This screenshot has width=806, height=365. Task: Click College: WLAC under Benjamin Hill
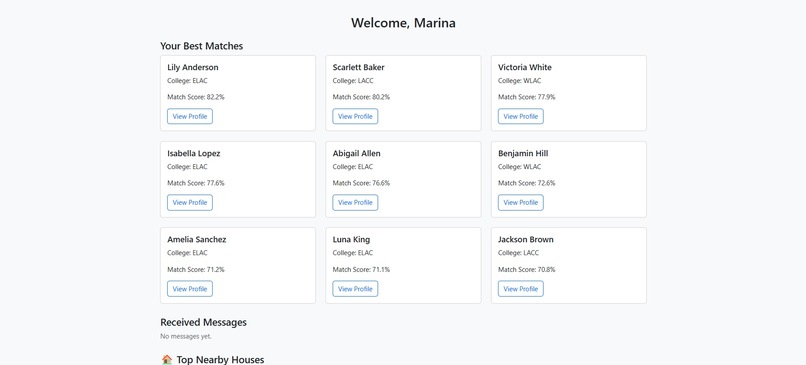coord(520,167)
